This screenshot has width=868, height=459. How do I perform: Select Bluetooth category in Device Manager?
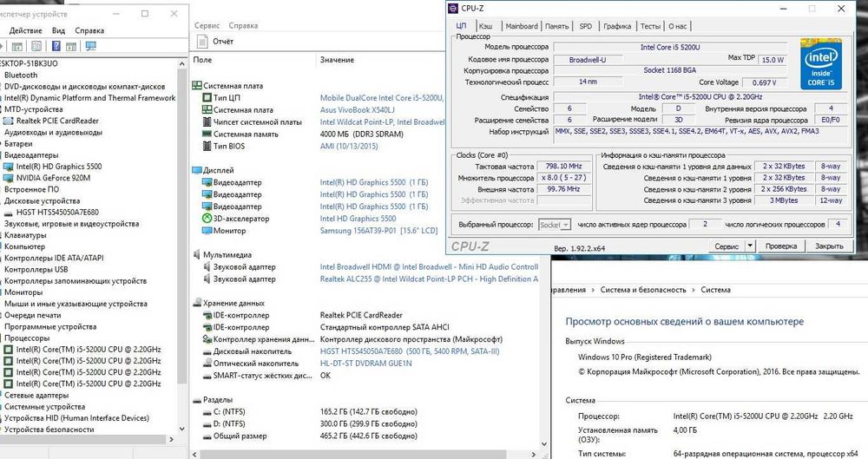click(21, 75)
